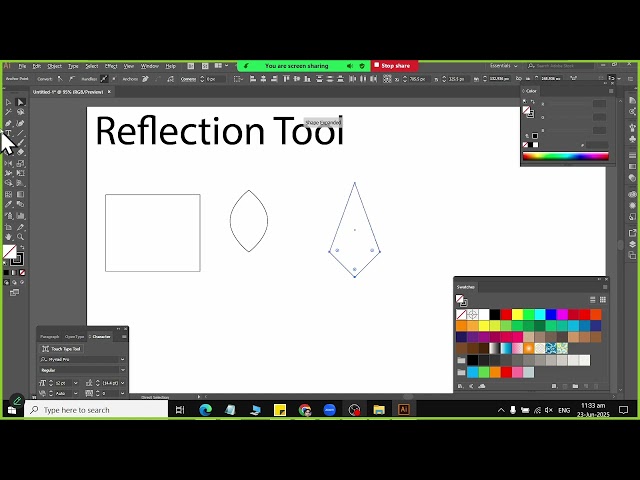Select the Magic Wand tool
Viewport: 640px width, 480px height.
coord(8,112)
